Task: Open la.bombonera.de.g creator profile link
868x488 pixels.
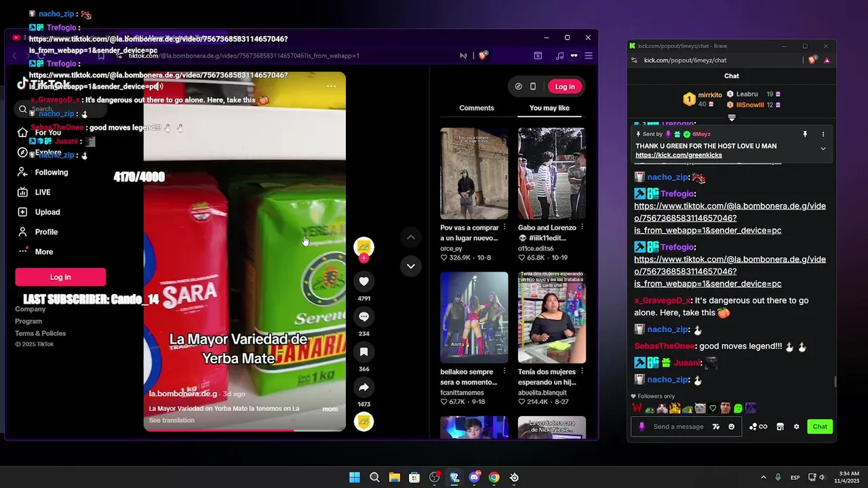Action: (183, 394)
